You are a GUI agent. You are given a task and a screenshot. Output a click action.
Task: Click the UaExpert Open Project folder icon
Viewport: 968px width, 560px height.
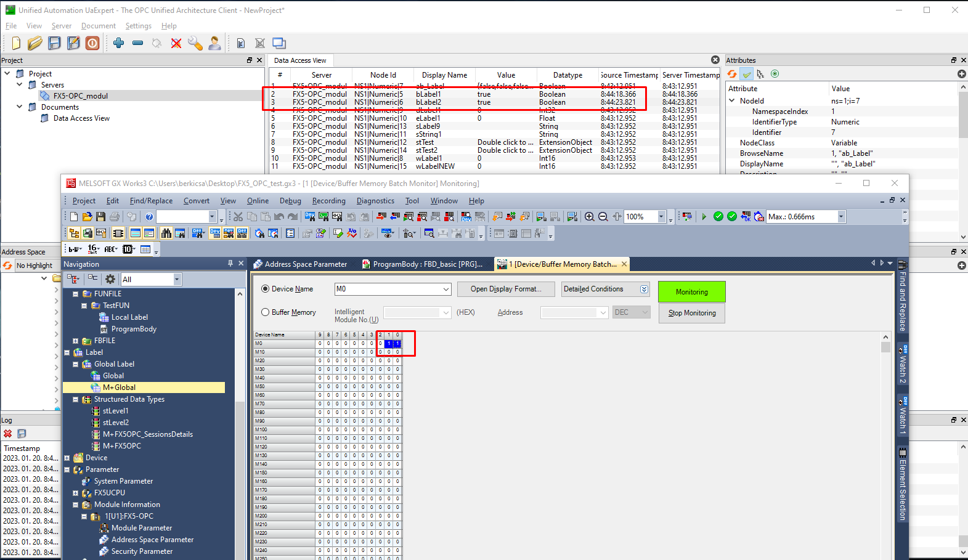pyautogui.click(x=35, y=43)
